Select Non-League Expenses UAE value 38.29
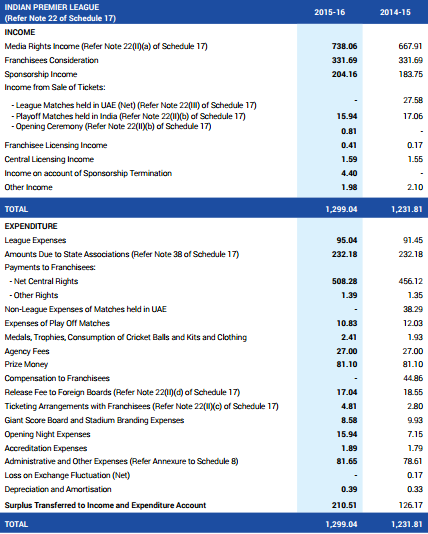428x534 pixels. click(x=413, y=309)
